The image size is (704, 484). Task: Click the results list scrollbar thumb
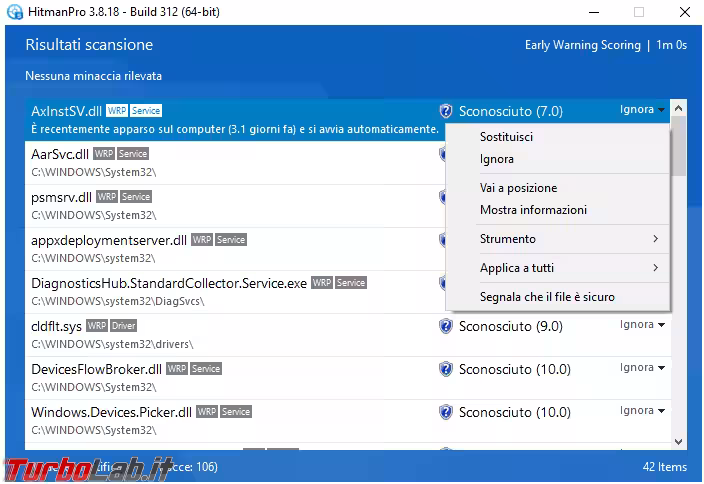pyautogui.click(x=678, y=146)
